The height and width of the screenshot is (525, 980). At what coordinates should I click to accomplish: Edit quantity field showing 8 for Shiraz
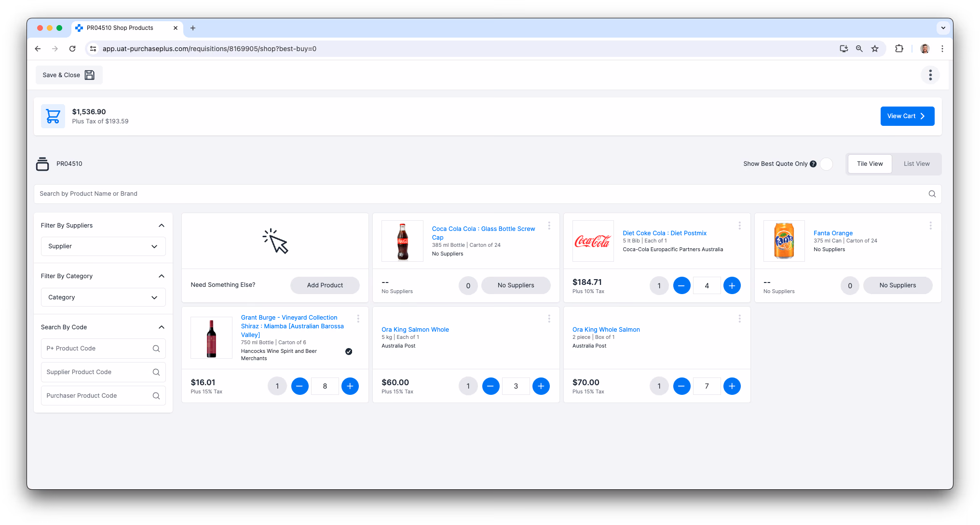pos(325,386)
